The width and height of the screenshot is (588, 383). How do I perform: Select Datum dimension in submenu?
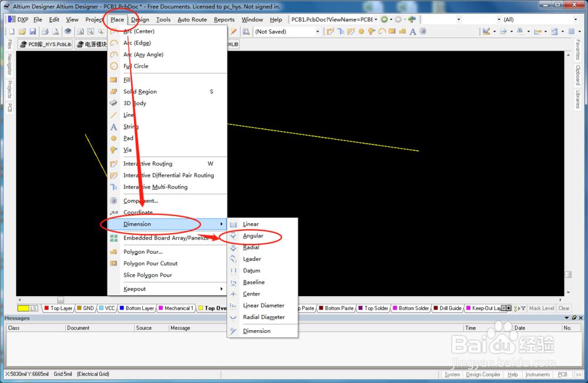[x=262, y=271]
